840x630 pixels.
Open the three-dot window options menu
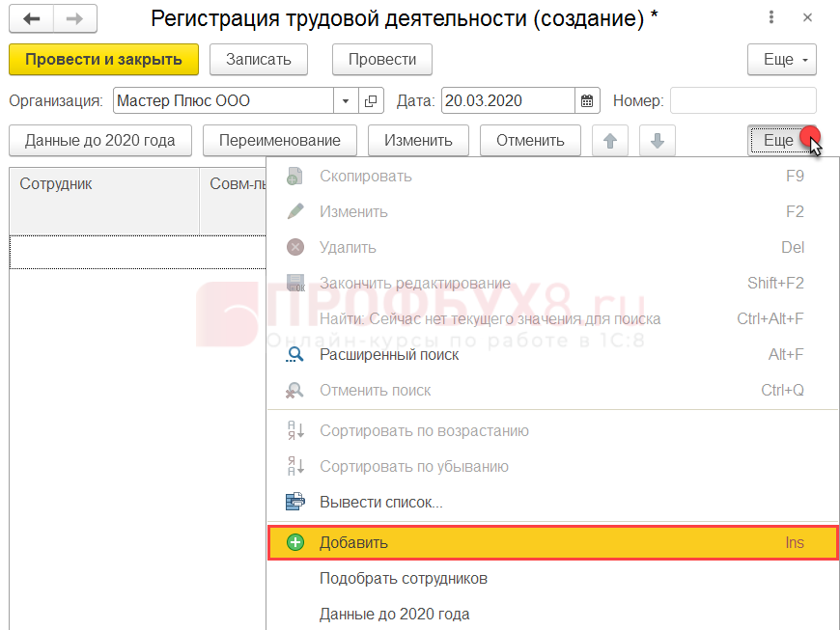click(771, 17)
